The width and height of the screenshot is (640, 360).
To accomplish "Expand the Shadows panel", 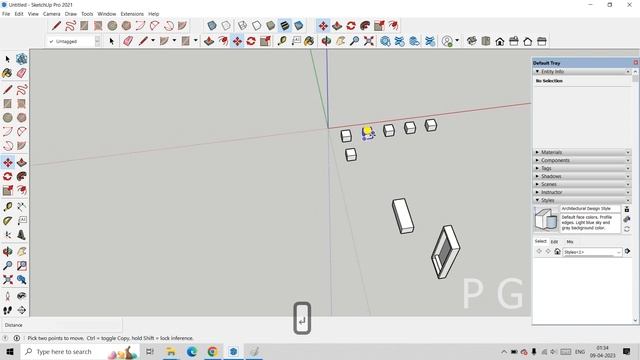I will coord(537,176).
